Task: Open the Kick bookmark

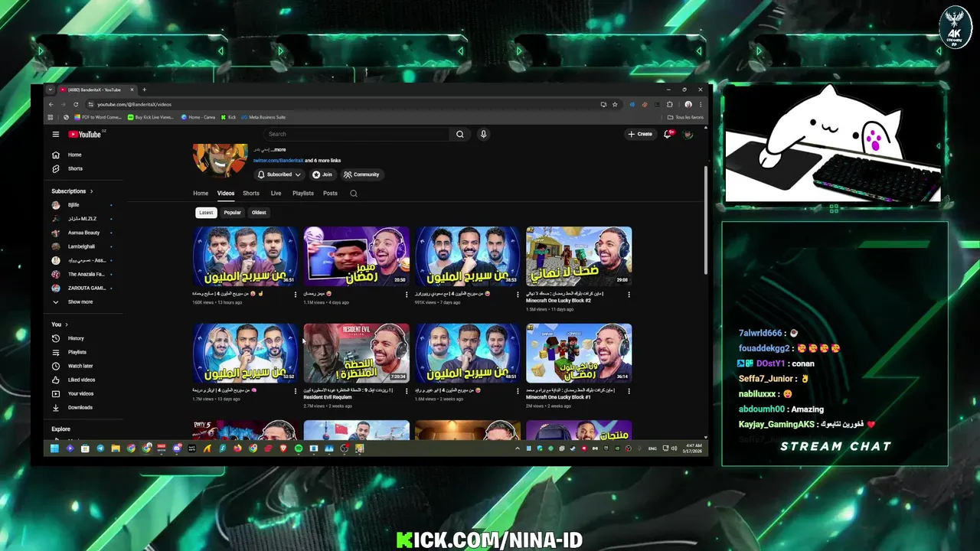Action: tap(229, 117)
